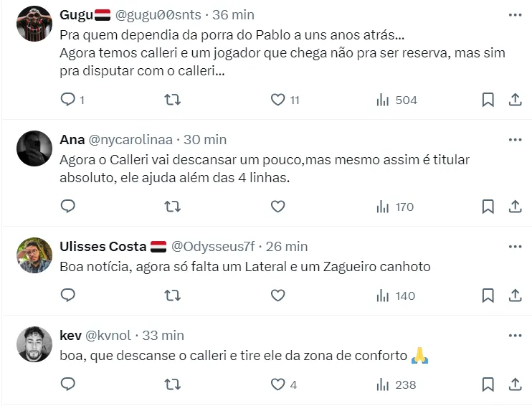
Task: Click kev's profile avatar
Action: [34, 344]
